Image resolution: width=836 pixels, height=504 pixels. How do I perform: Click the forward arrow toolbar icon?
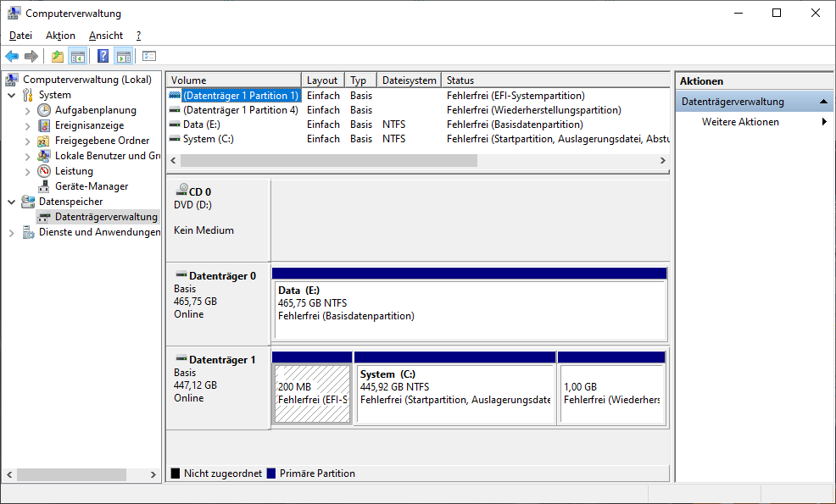pos(31,56)
